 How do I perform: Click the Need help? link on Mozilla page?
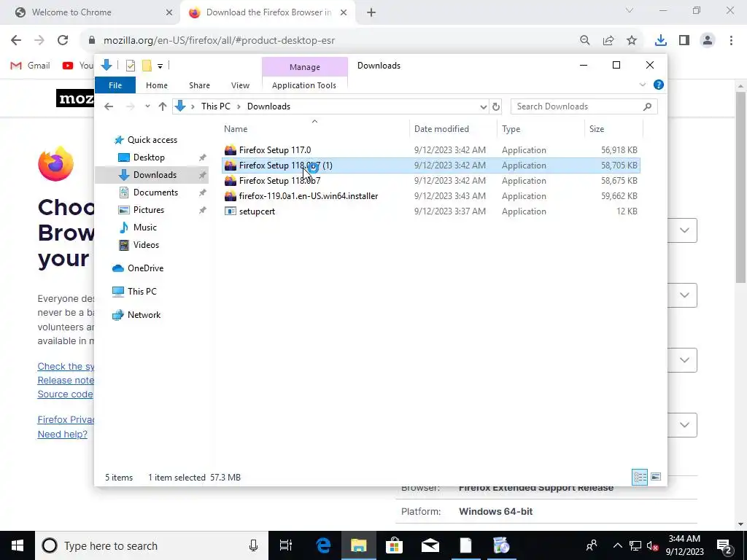63,435
